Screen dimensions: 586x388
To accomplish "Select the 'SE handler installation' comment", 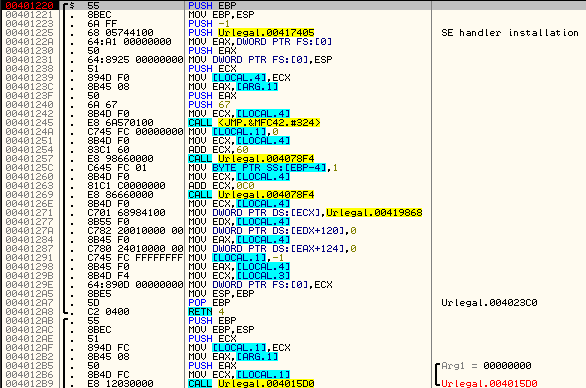I will pyautogui.click(x=510, y=33).
